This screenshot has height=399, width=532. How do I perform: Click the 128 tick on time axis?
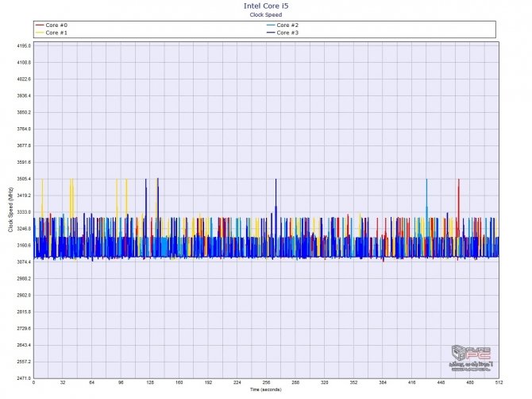click(x=150, y=382)
